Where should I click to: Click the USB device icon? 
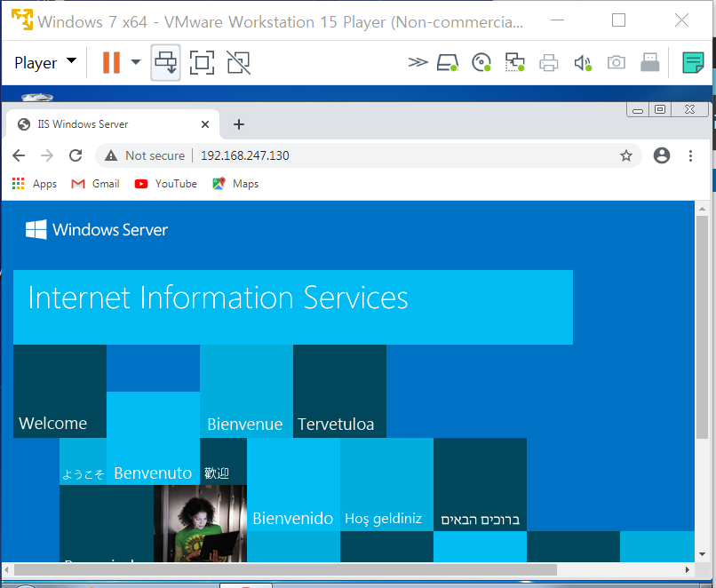tap(649, 62)
